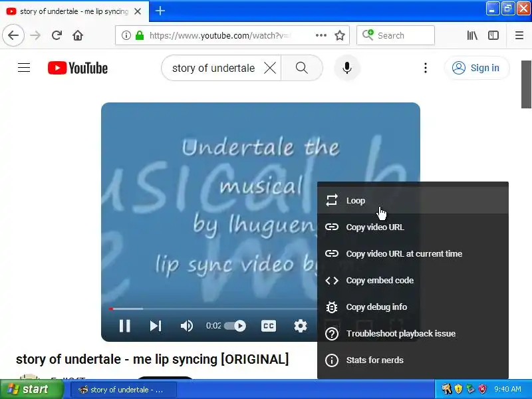Click the Firefox Search box
Viewport: 532px width, 399px height.
point(396,35)
